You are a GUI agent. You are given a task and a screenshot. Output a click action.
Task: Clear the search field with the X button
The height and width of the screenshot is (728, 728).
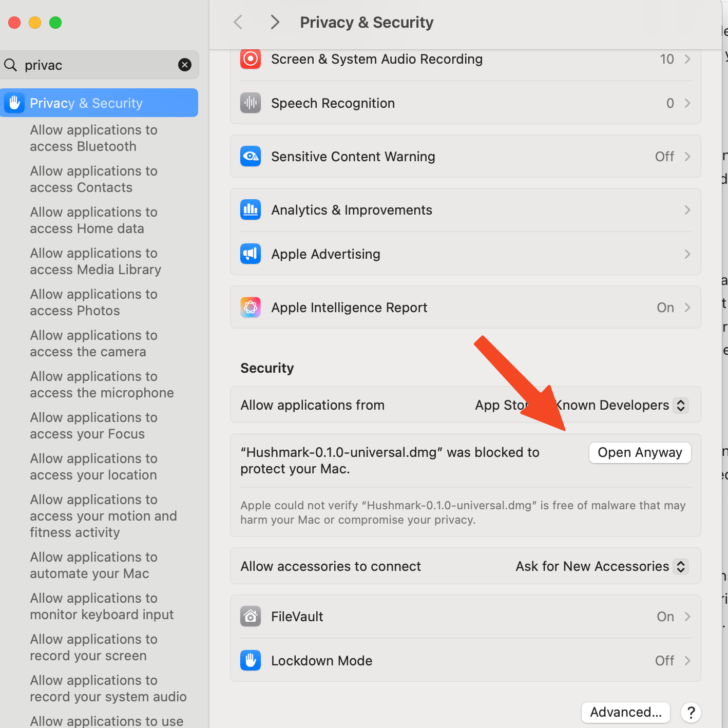(x=185, y=65)
